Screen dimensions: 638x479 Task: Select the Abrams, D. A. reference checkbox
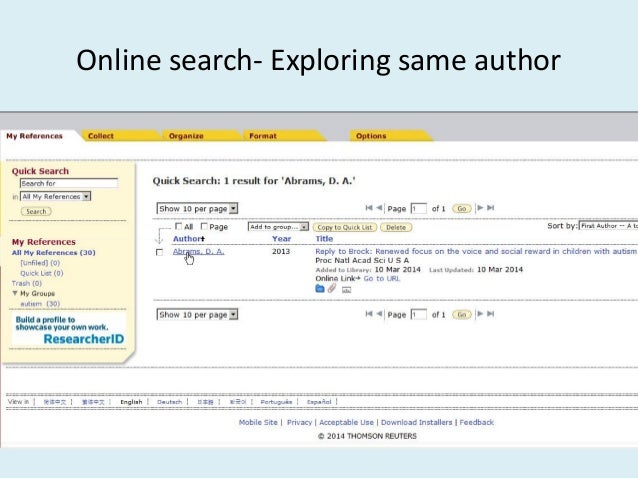pyautogui.click(x=160, y=252)
